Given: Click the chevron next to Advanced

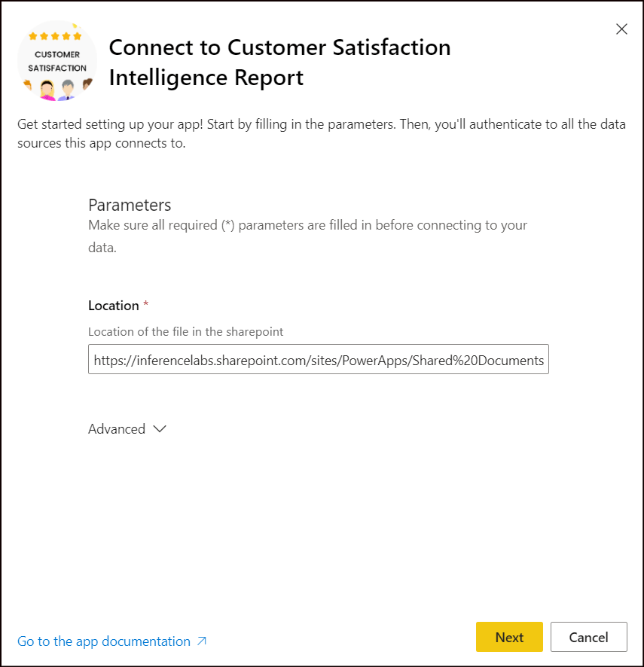Looking at the screenshot, I should pyautogui.click(x=160, y=429).
